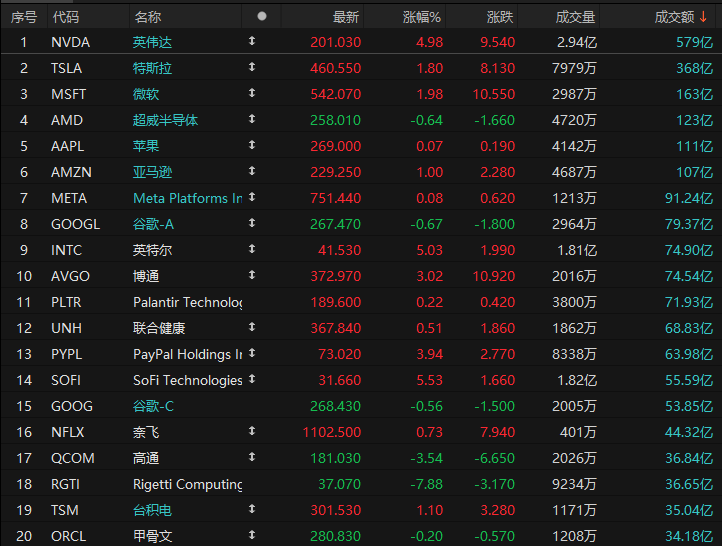Select the ORCL ticker code
This screenshot has height=546, width=722.
click(x=69, y=536)
